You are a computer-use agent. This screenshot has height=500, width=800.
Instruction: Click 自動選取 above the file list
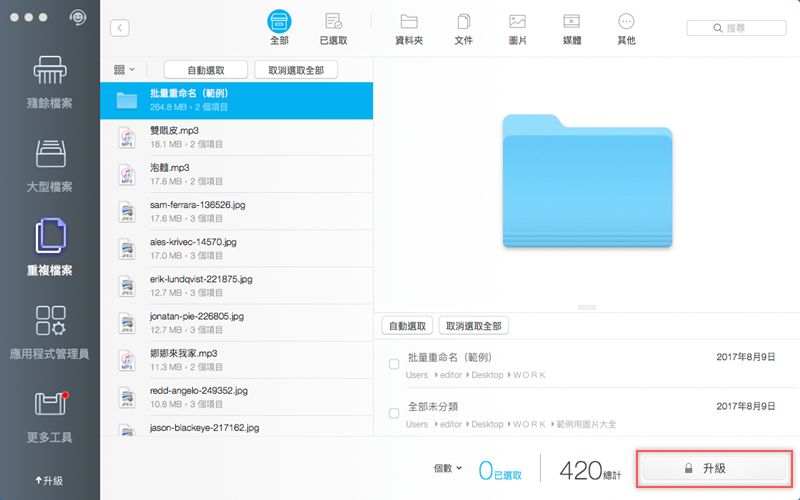(206, 70)
